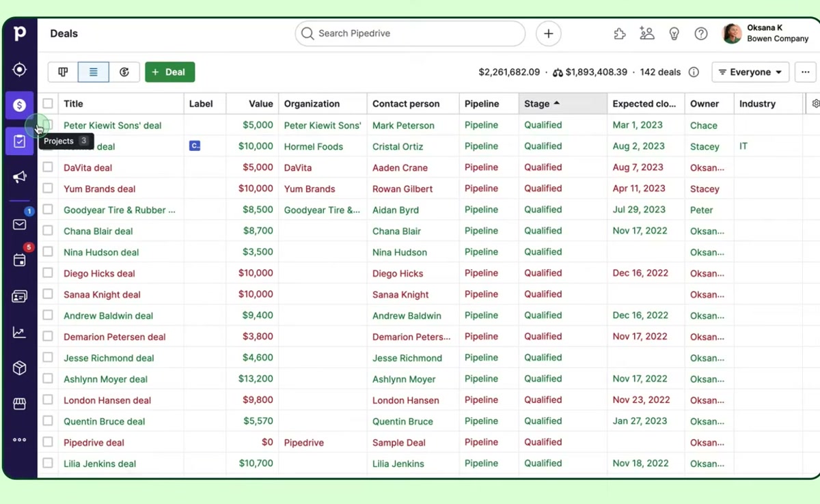
Task: Open Mail inbox icon in sidebar
Action: click(x=19, y=225)
